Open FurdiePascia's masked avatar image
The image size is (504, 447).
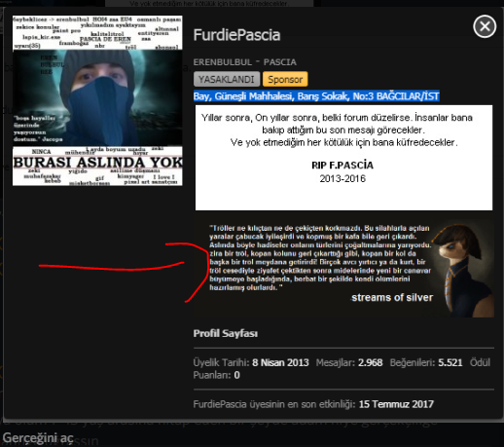click(x=97, y=100)
